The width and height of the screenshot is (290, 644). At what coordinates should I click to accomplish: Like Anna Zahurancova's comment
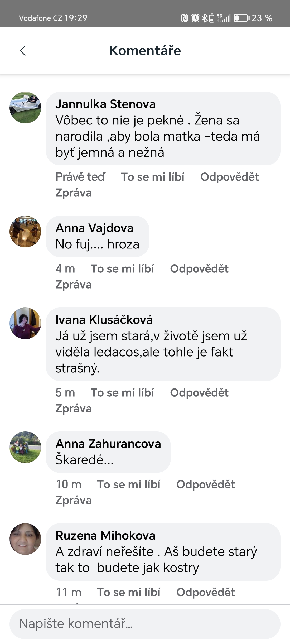point(129,484)
